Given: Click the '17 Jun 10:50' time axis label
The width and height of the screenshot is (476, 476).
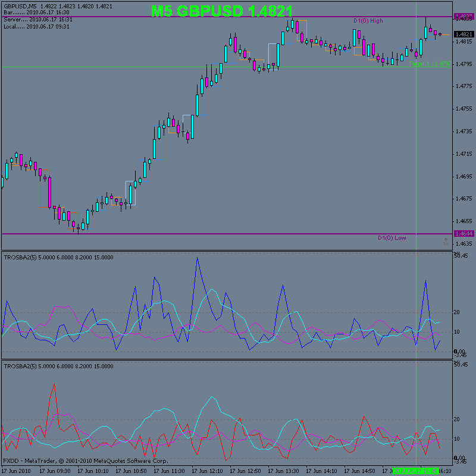Looking at the screenshot, I should coord(131,471).
